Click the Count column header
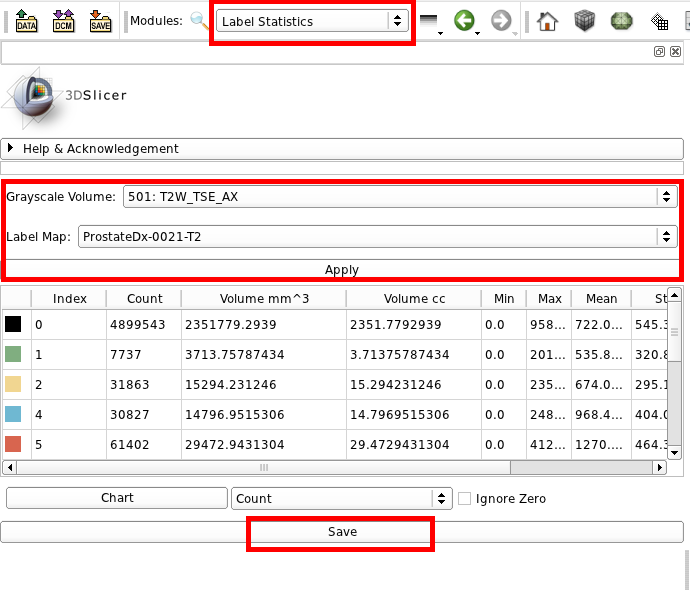Viewport: 690px width, 604px height. [144, 299]
